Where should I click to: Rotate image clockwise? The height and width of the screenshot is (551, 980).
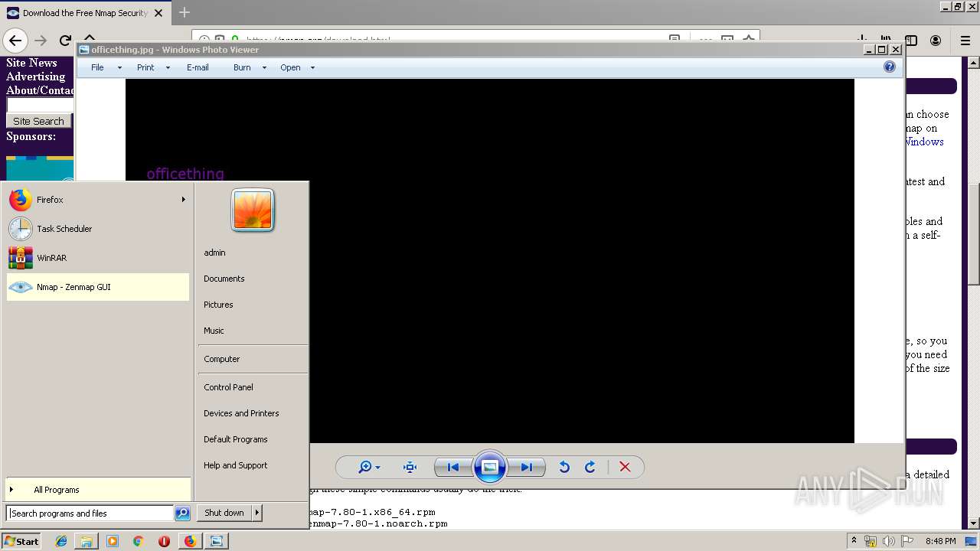(590, 467)
